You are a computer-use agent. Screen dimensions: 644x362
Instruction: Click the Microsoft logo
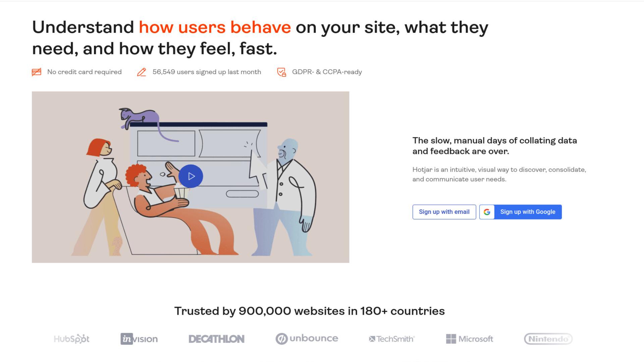click(x=469, y=339)
